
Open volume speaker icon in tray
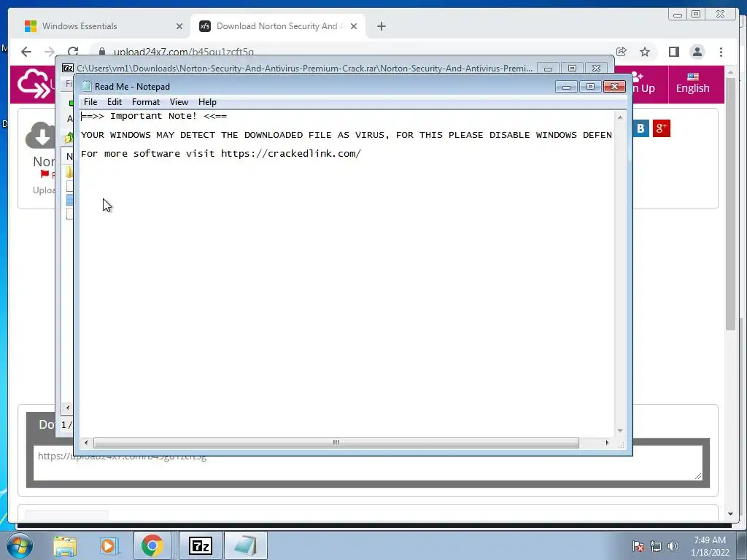[x=673, y=546]
